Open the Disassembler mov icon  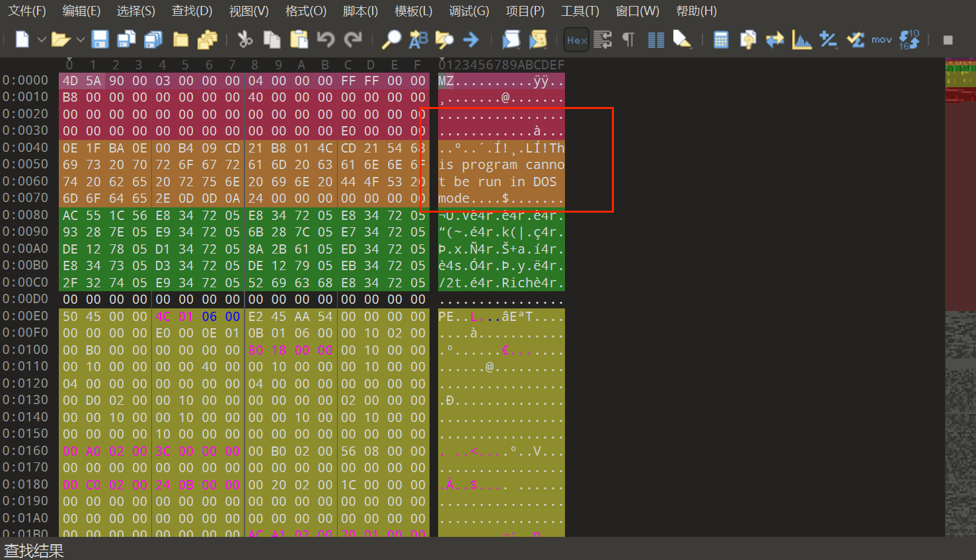tap(882, 40)
